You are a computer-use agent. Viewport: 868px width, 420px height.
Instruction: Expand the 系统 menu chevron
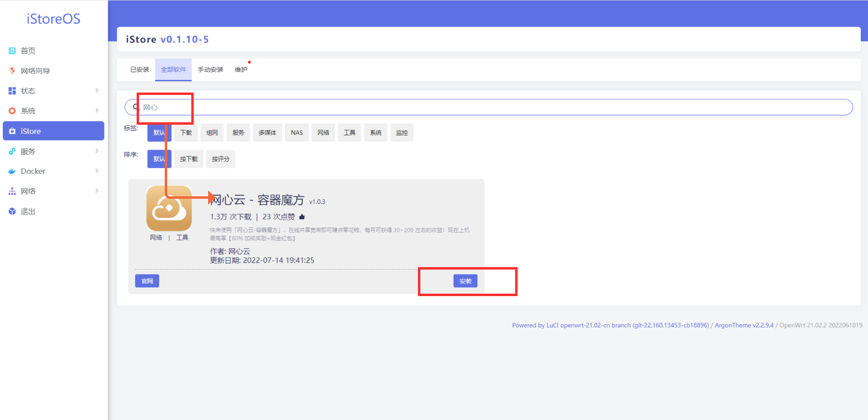(97, 111)
